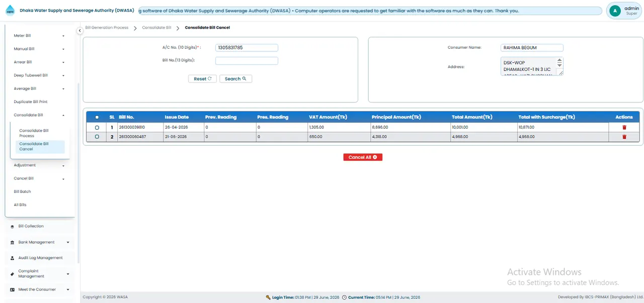Viewport: 644px width, 303px height.
Task: Expand the Adjustment menu
Action: (x=63, y=166)
